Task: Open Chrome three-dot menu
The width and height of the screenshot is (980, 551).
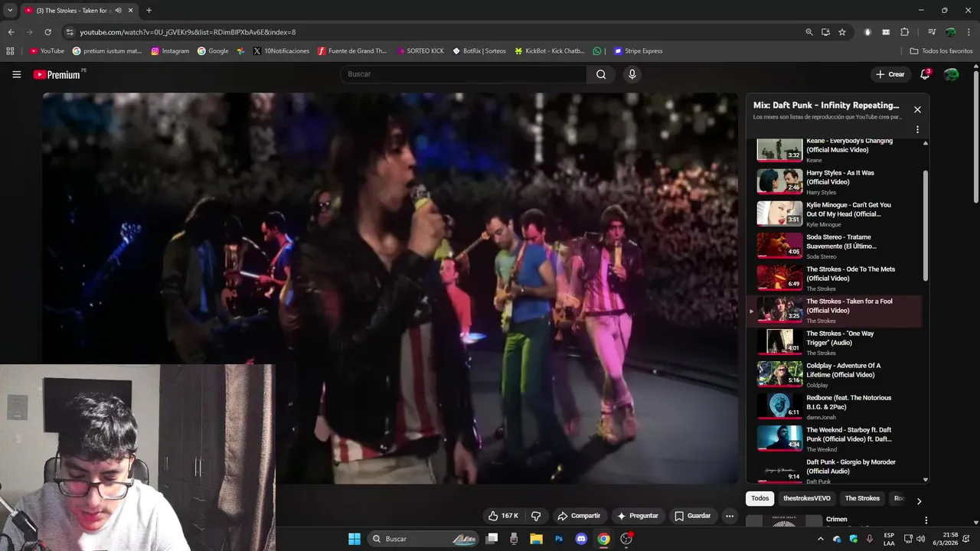Action: tap(969, 32)
